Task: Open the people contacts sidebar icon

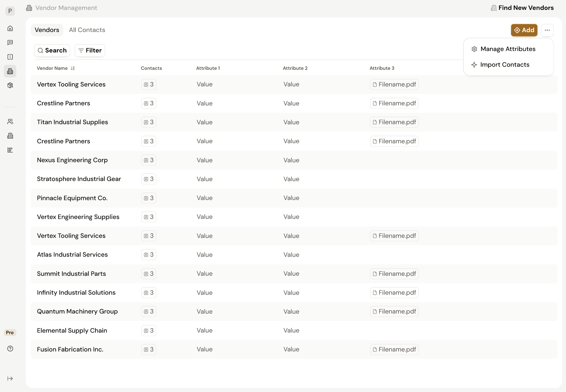Action: 10,121
